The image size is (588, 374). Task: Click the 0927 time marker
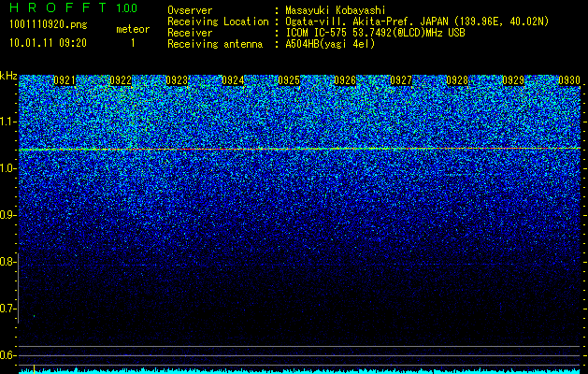pyautogui.click(x=401, y=80)
